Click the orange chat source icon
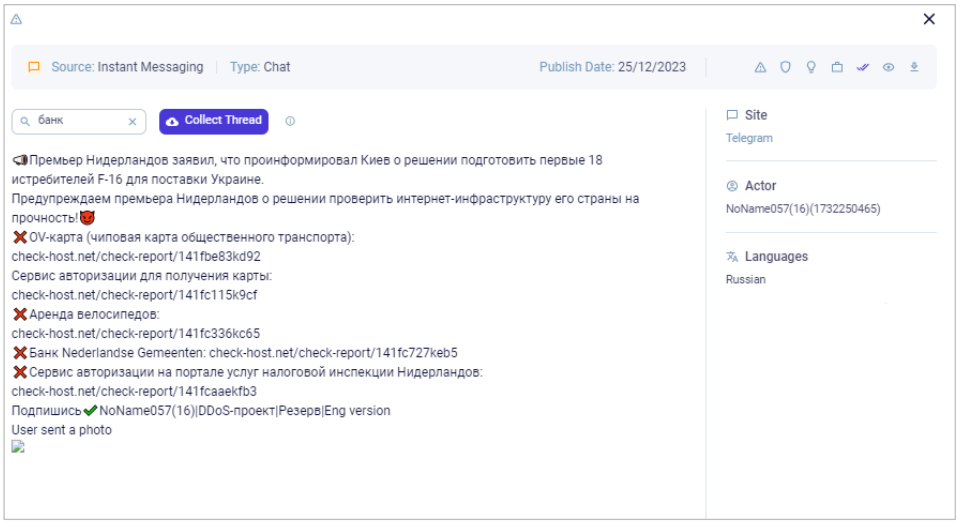 (x=34, y=67)
